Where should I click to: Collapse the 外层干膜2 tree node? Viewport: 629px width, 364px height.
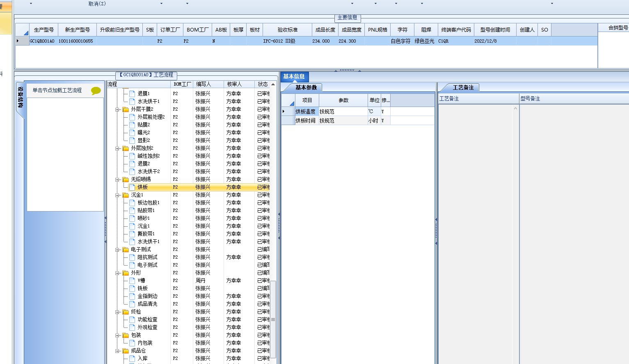(117, 109)
